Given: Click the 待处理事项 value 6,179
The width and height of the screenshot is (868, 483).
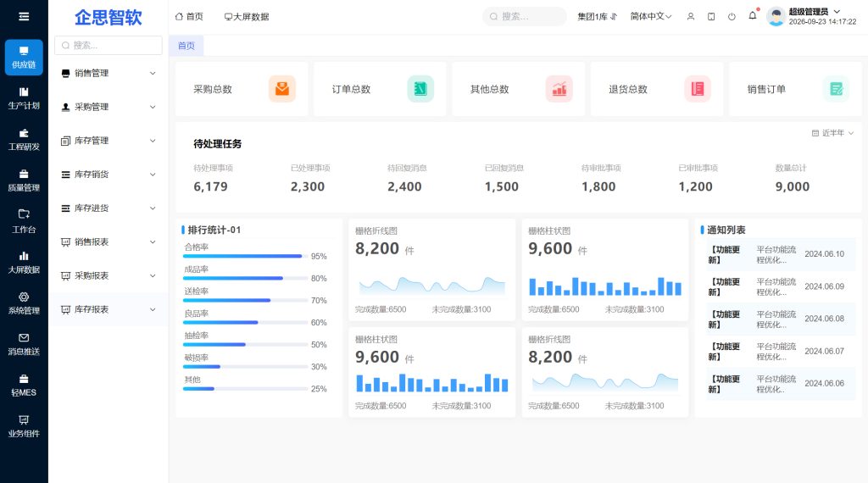Looking at the screenshot, I should coord(210,187).
